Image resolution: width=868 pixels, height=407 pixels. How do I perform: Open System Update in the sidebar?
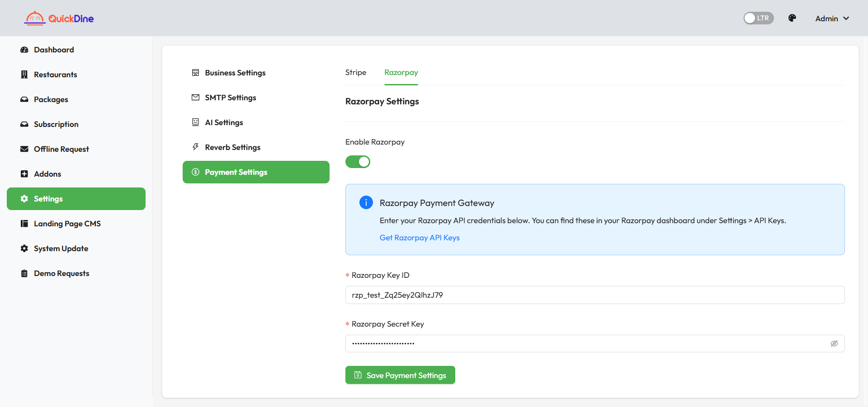(76, 248)
